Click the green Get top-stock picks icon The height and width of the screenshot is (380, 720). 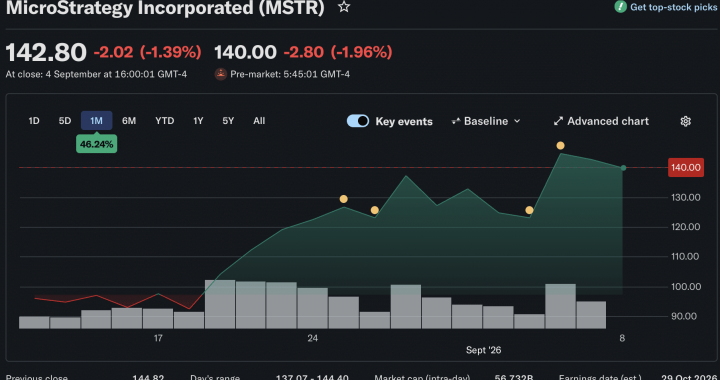click(620, 7)
